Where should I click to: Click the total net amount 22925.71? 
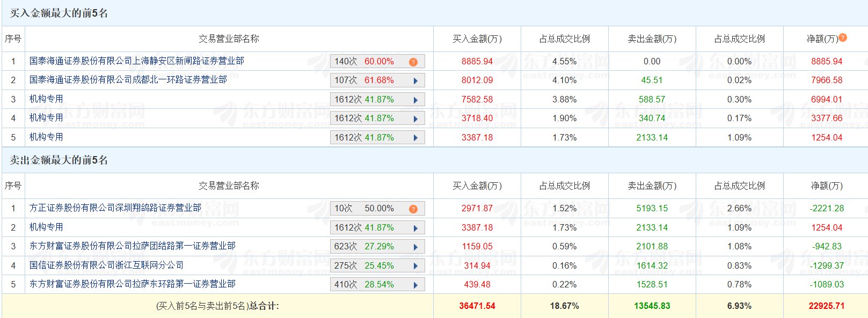pyautogui.click(x=826, y=306)
